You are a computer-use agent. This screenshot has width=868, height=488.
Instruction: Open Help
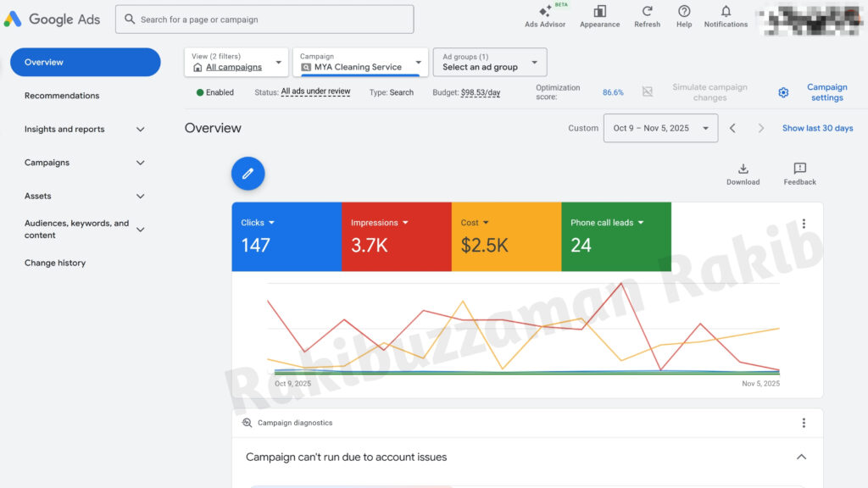[x=683, y=17]
